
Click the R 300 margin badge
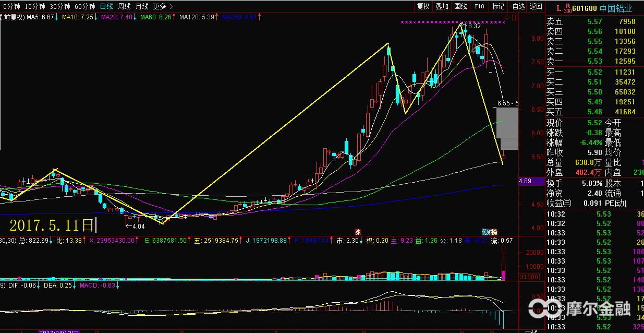[568, 8]
